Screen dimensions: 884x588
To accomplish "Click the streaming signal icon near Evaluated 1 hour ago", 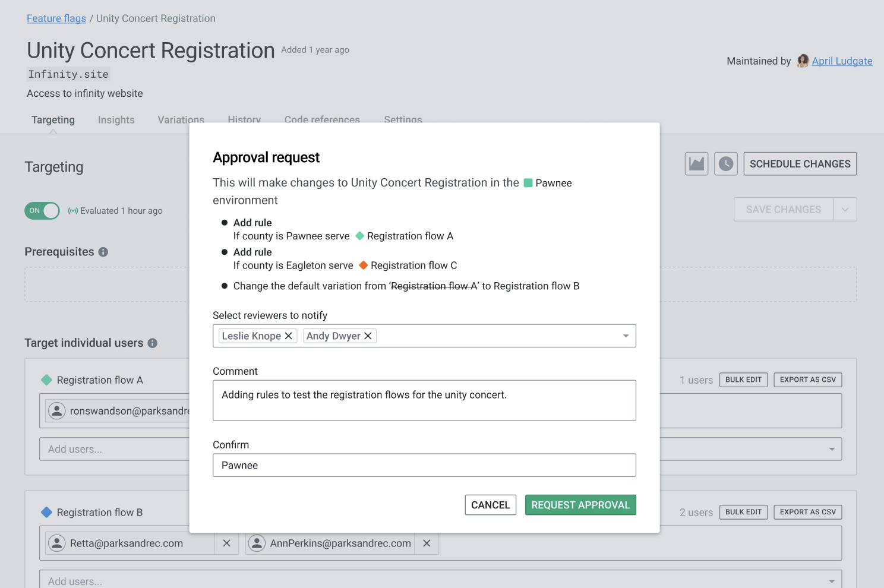I will (x=72, y=210).
